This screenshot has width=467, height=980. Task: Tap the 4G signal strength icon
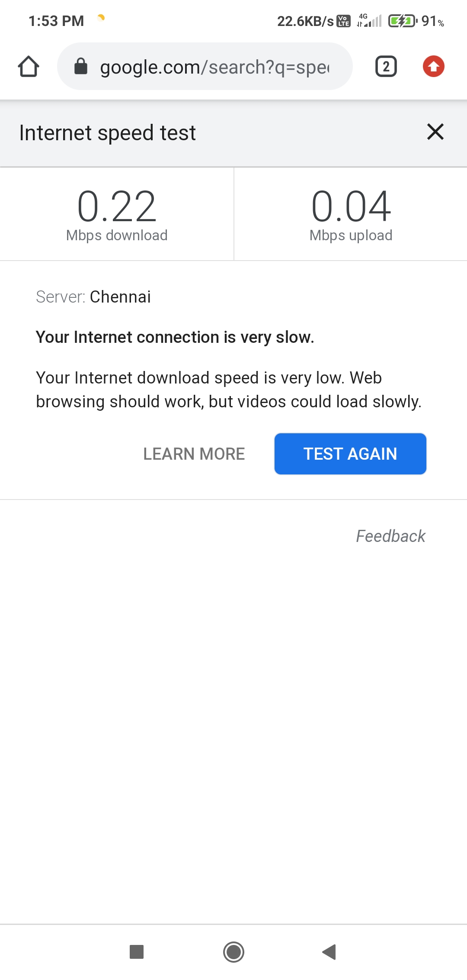pos(369,20)
